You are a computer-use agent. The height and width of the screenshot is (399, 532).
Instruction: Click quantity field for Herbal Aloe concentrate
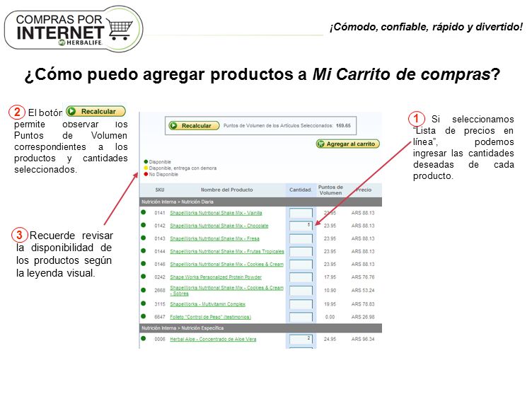tap(301, 340)
